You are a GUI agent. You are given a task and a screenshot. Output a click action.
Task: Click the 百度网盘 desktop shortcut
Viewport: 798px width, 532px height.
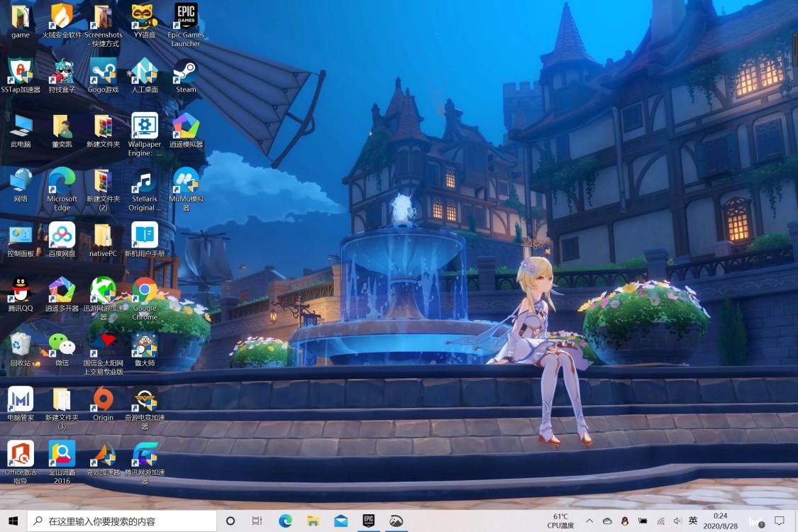[x=62, y=240]
